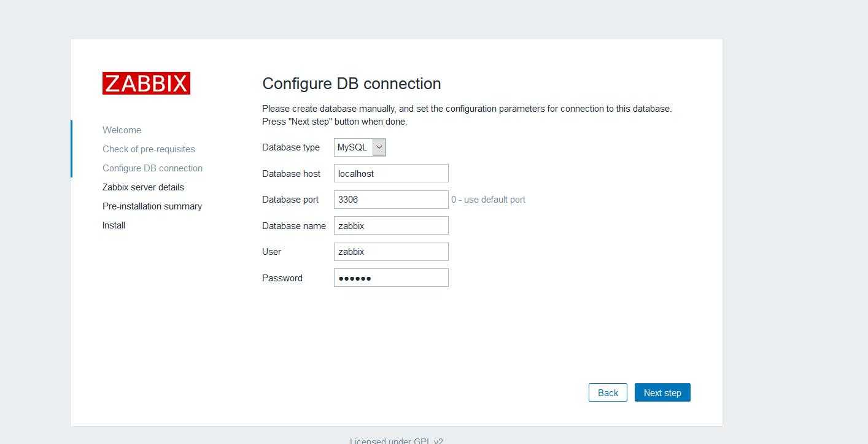Click the User label
Screen dimensions: 868x444
271,252
